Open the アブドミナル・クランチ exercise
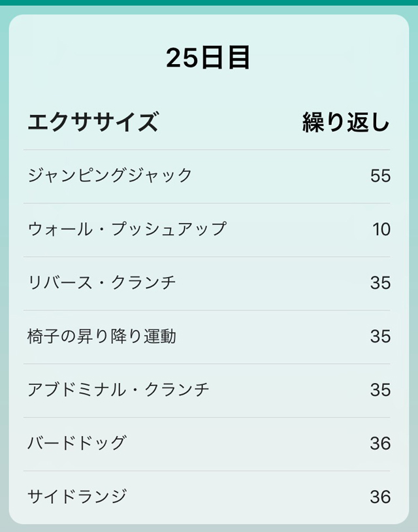 pyautogui.click(x=118, y=390)
